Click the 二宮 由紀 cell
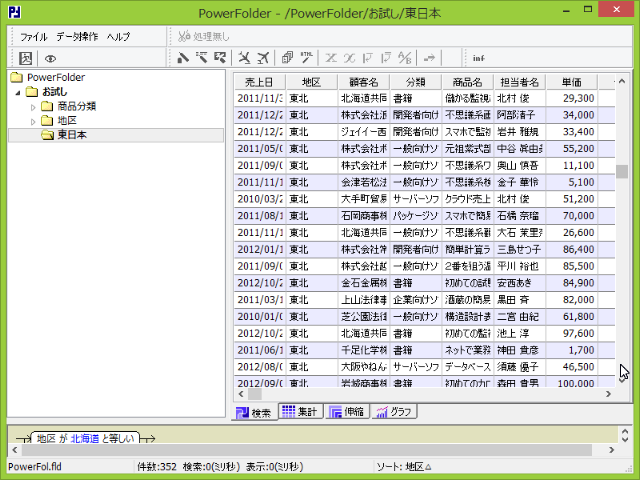 [x=520, y=317]
